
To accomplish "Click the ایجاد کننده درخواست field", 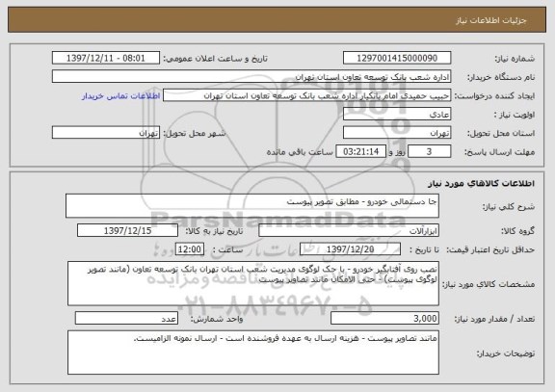I will tap(306, 95).
